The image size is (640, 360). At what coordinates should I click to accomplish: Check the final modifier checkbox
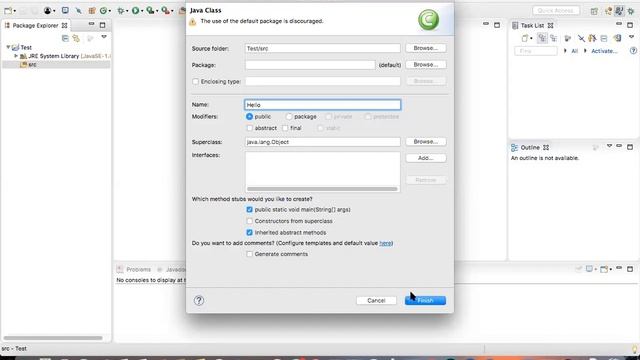click(x=285, y=128)
